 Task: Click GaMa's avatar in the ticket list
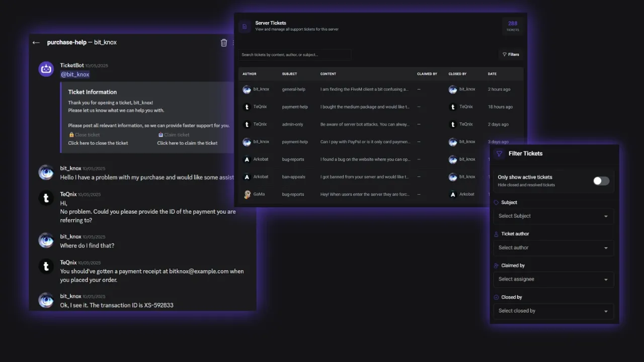(x=247, y=195)
